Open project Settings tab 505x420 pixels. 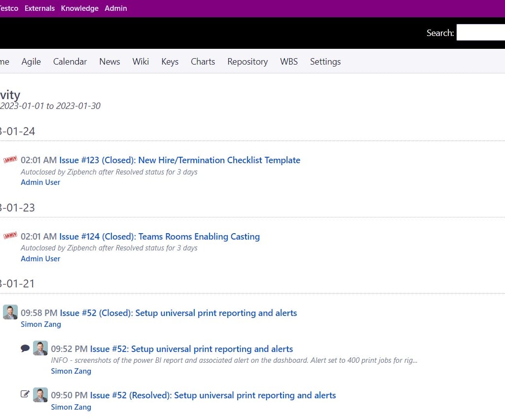(x=325, y=62)
